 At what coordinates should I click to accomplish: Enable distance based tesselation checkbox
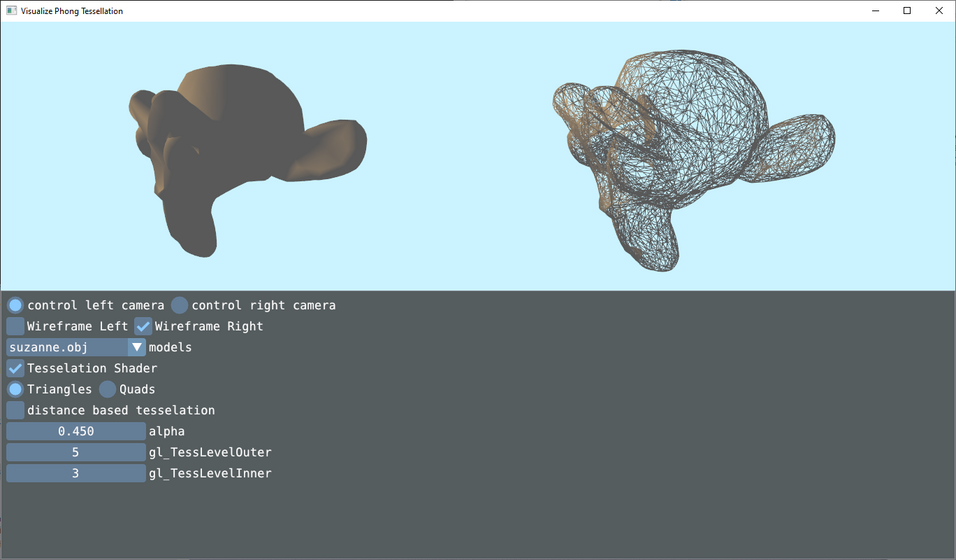click(16, 410)
